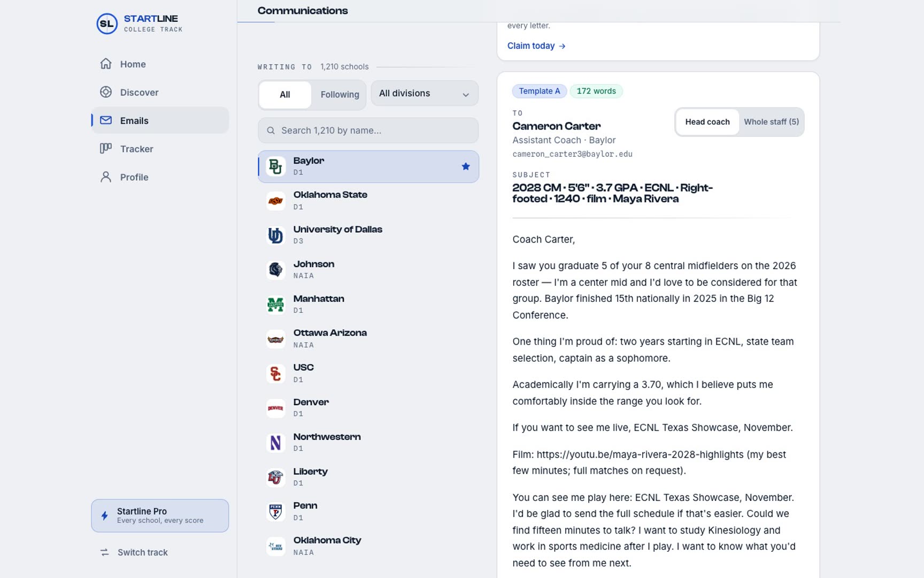Unstar Baylor using the star icon
Viewport: 924px width, 578px height.
pos(466,166)
